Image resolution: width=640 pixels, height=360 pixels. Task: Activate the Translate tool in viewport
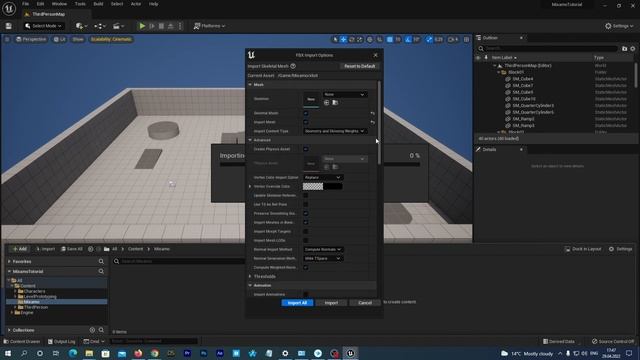click(x=344, y=40)
